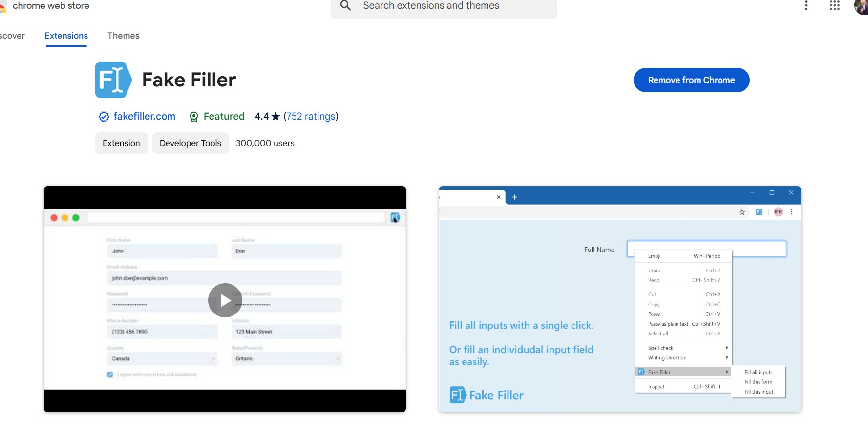The image size is (868, 438).
Task: Click the new tab plus icon in screenshot
Action: coord(515,197)
